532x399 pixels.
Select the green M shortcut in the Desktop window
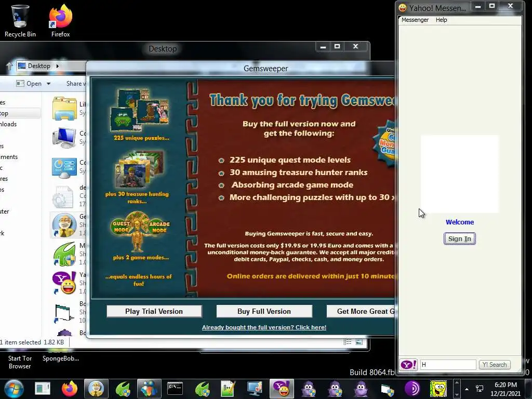point(64,254)
